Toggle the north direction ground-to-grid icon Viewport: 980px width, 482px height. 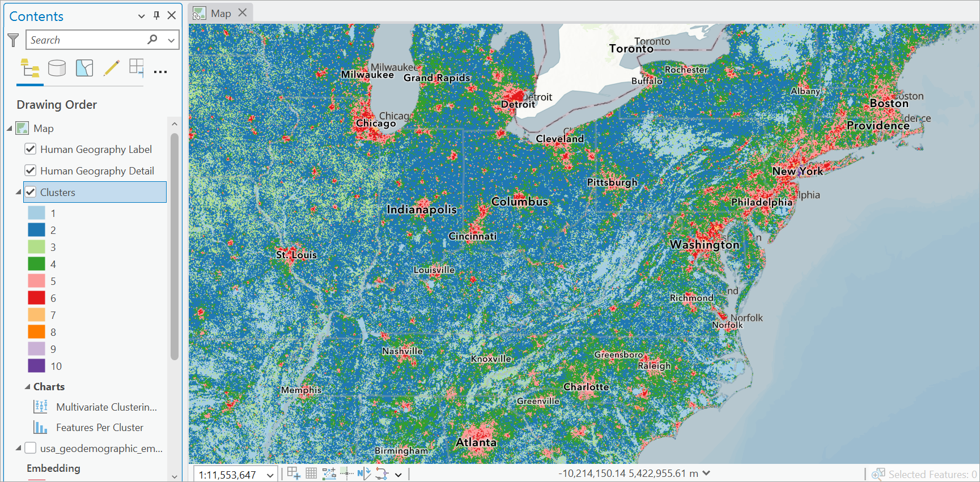tap(364, 474)
